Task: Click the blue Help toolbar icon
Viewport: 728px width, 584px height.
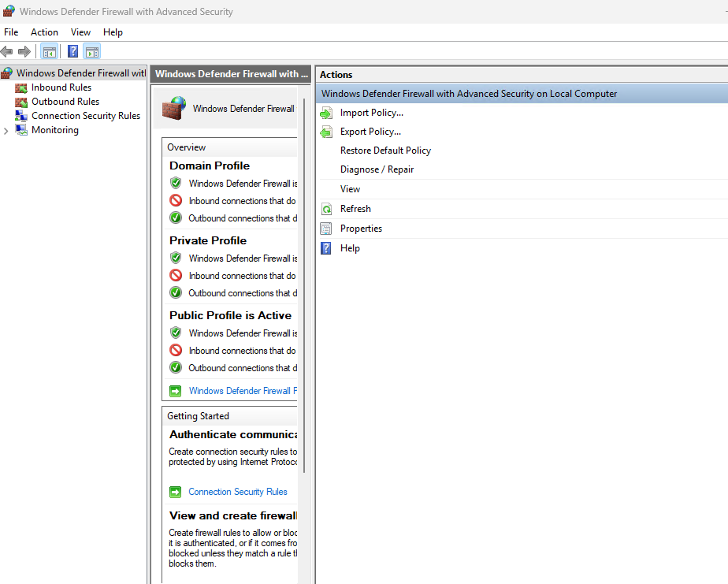Action: coord(73,51)
